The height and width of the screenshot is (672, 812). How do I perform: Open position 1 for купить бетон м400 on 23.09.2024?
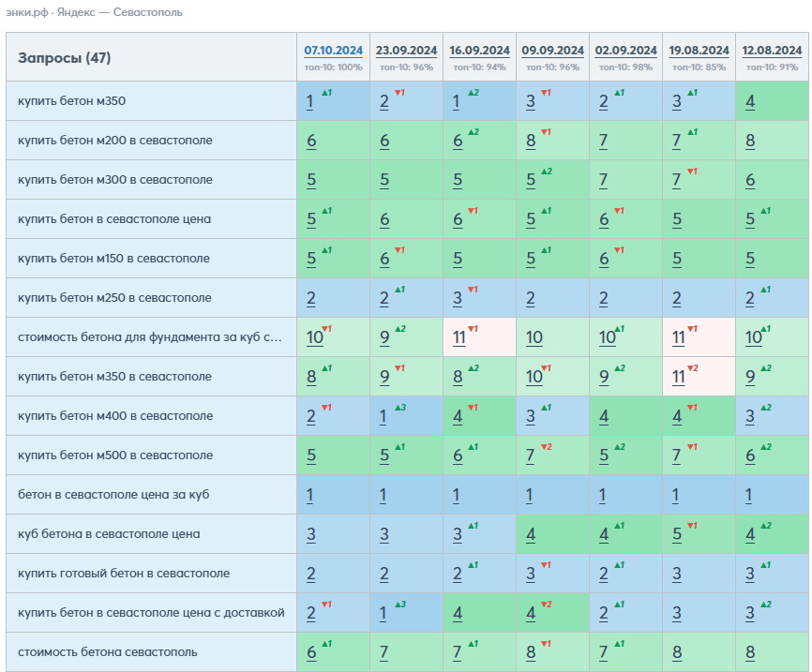click(383, 416)
